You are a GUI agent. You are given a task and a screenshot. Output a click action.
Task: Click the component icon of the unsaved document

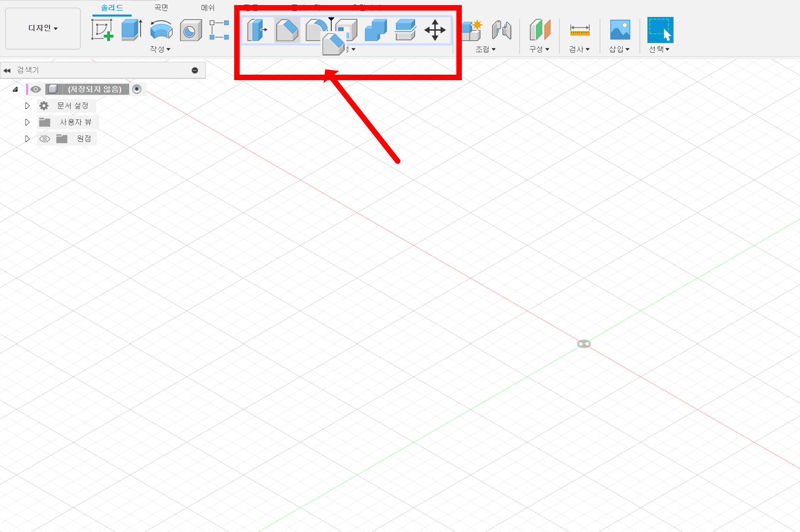pyautogui.click(x=53, y=89)
